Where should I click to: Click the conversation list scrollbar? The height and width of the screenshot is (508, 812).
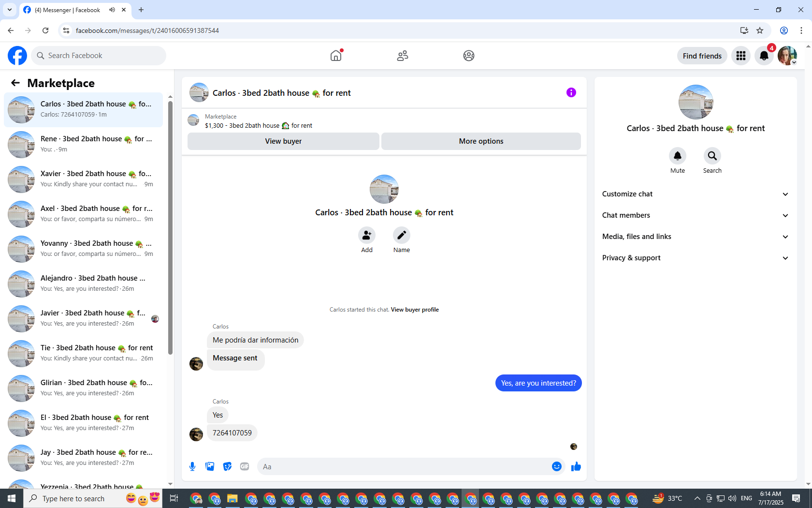170,227
